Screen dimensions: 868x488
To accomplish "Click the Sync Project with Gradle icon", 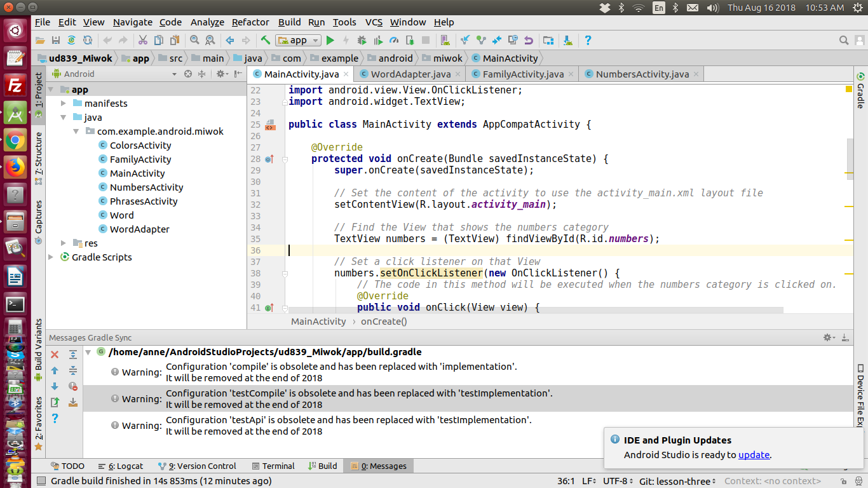I will [x=71, y=40].
